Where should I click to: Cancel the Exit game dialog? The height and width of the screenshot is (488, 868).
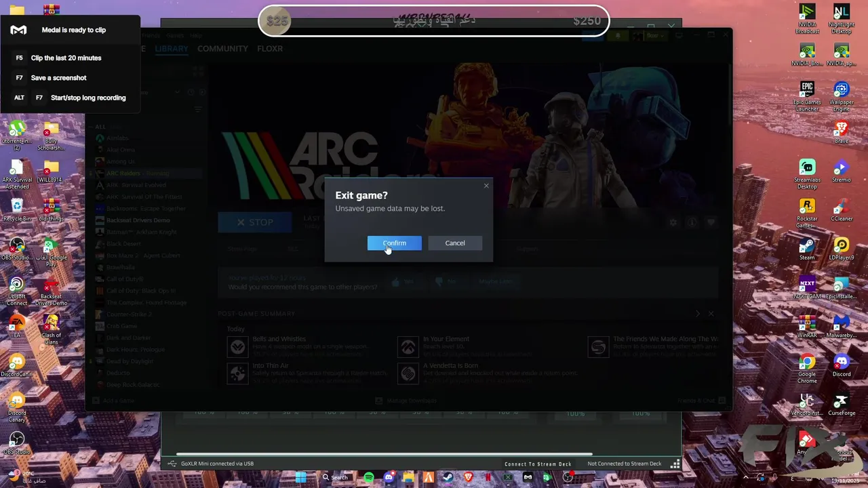(455, 243)
